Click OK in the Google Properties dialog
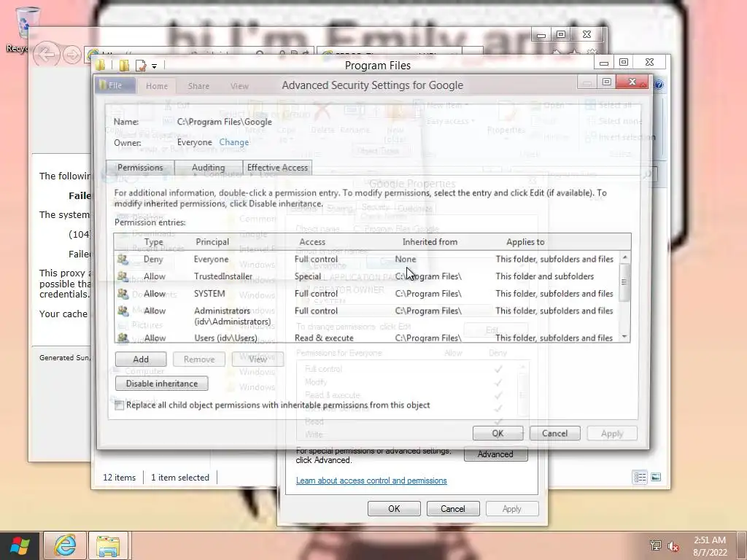The width and height of the screenshot is (747, 560). (x=394, y=508)
